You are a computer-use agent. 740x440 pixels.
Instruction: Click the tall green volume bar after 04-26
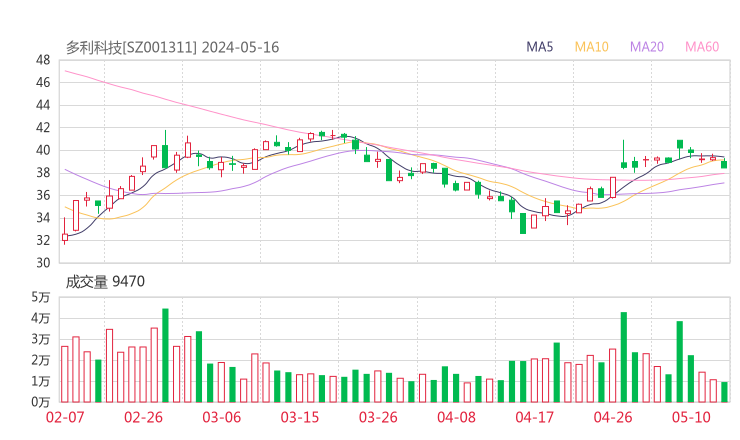pos(624,357)
